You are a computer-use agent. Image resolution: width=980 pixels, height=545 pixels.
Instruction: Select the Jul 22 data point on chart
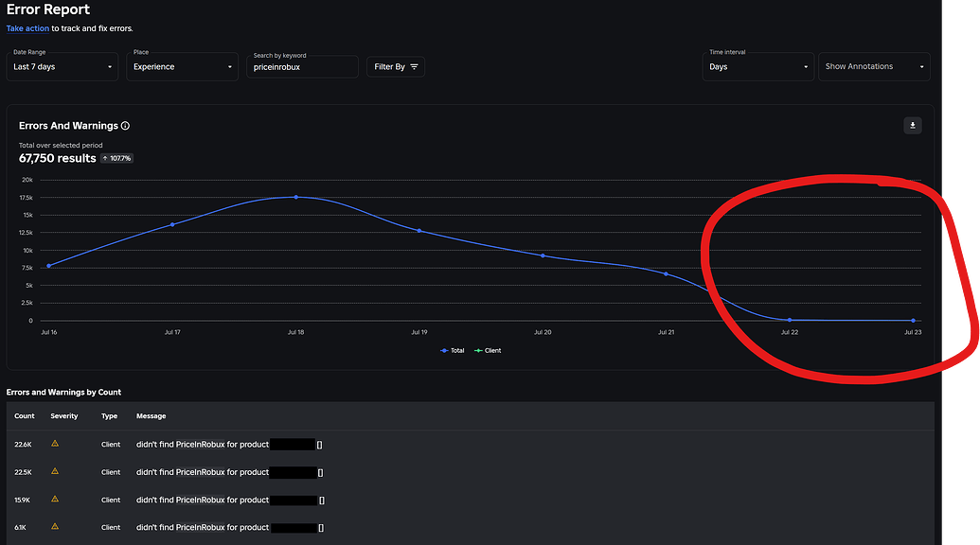pos(790,320)
